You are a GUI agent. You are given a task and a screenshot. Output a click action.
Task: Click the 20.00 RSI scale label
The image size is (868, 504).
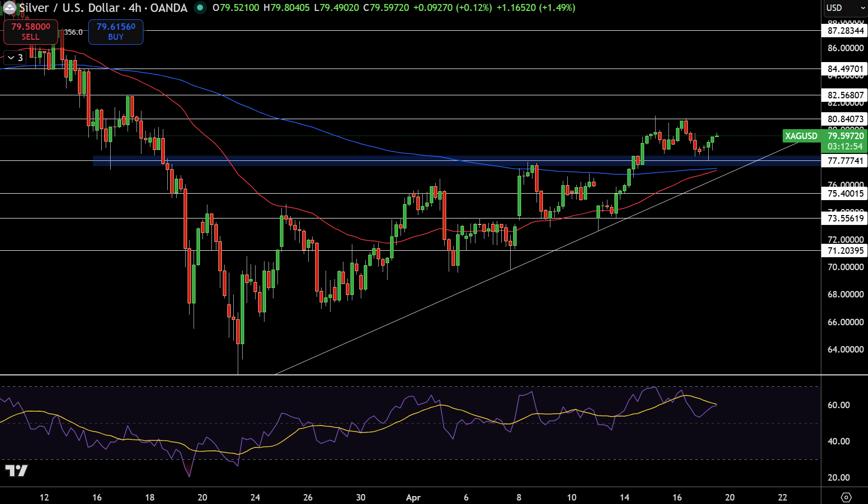(x=839, y=478)
